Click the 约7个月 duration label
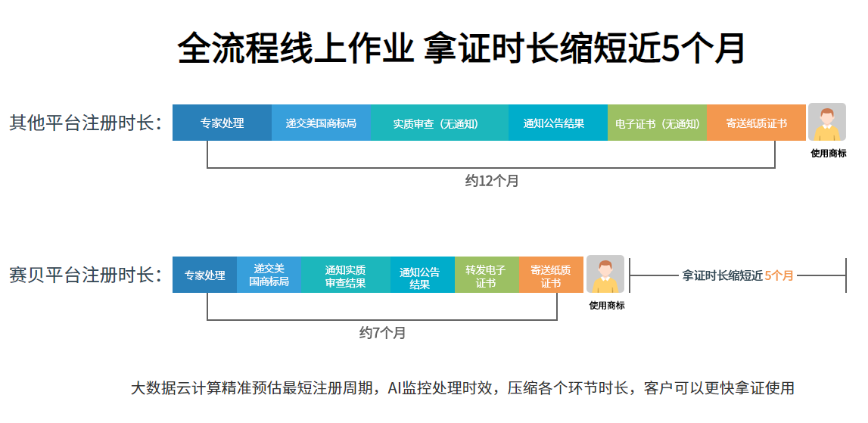Viewport: 868px width, 423px height. tap(382, 332)
